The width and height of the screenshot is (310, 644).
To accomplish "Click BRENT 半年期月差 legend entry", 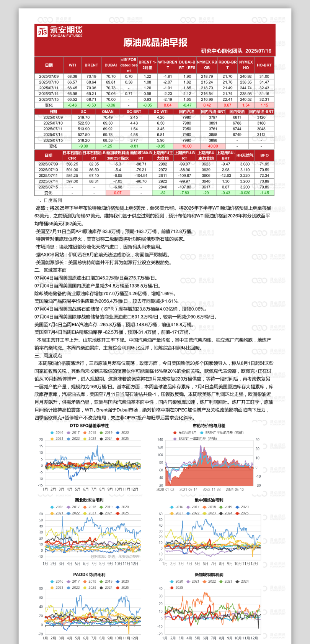I will click(x=221, y=432).
